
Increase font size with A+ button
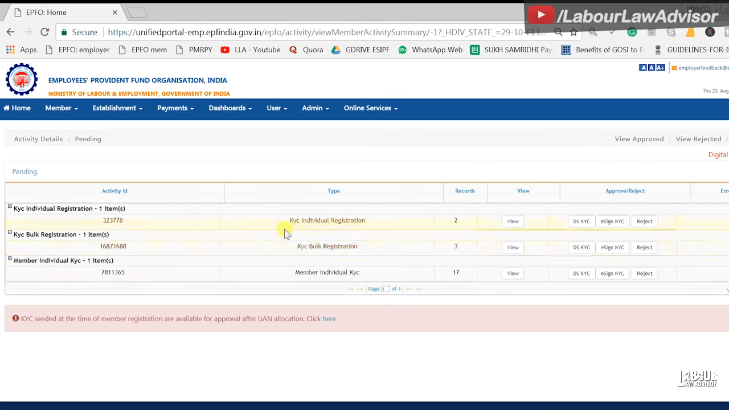point(660,68)
